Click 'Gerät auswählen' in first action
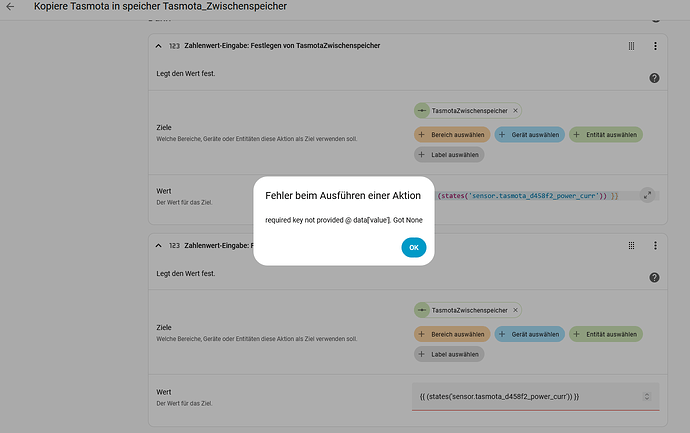The image size is (690, 433). [x=530, y=134]
